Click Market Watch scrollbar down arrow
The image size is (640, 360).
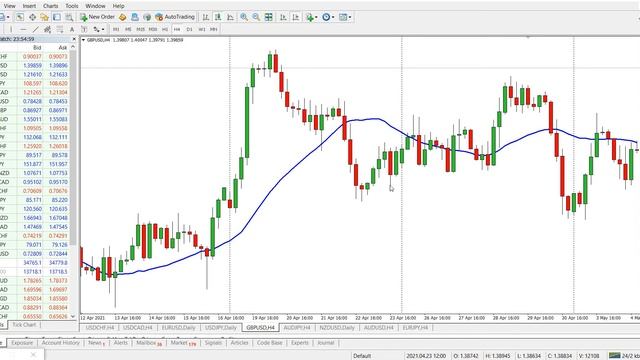click(x=73, y=316)
